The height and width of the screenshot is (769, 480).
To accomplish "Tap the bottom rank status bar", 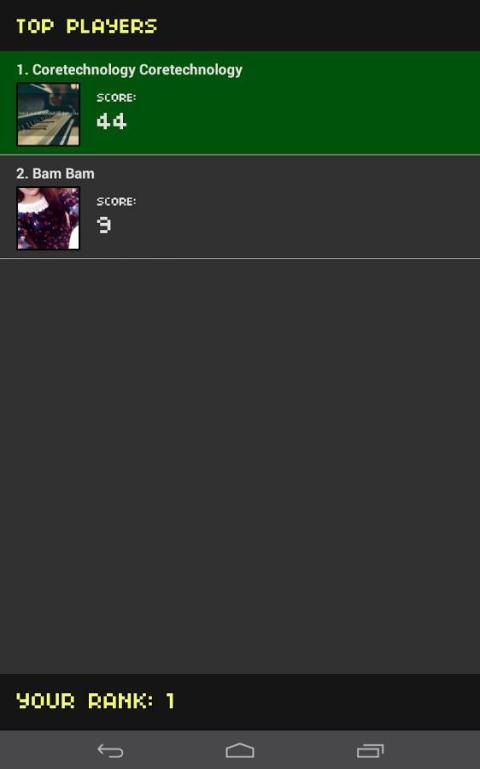I will point(240,702).
